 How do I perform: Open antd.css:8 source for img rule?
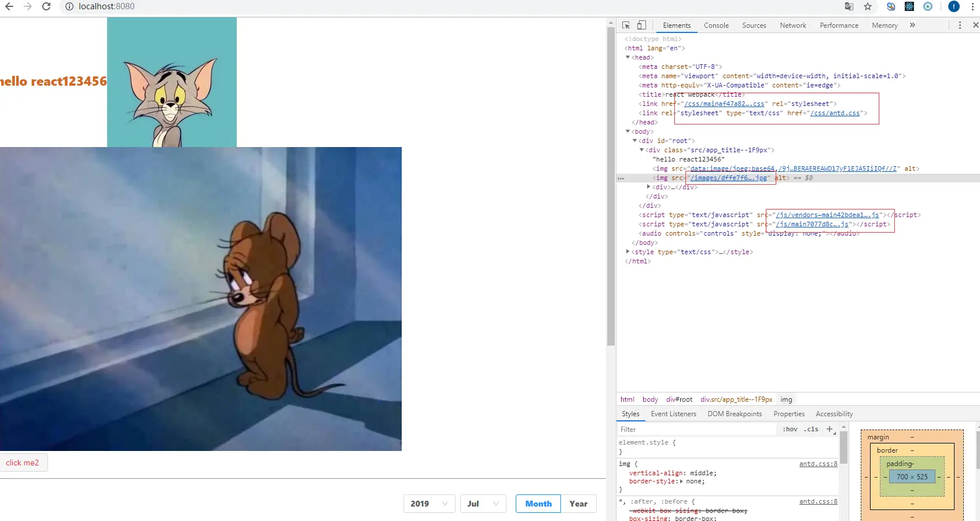[818, 464]
